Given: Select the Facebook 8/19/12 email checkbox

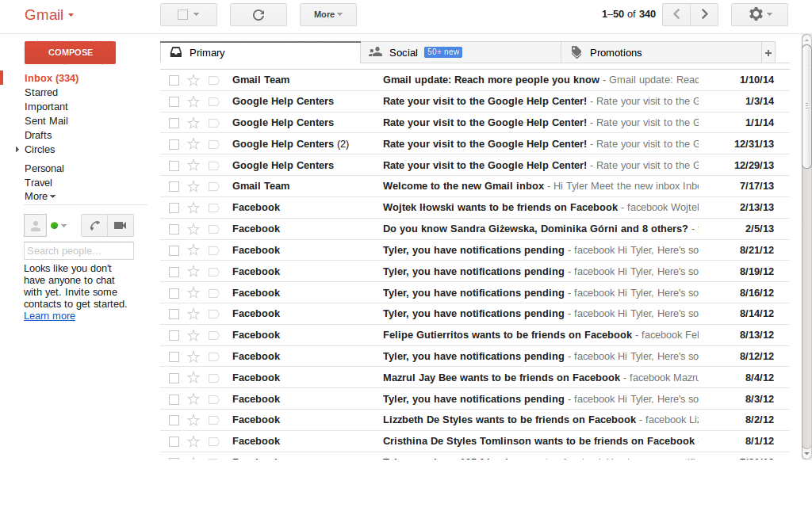Looking at the screenshot, I should 174,272.
